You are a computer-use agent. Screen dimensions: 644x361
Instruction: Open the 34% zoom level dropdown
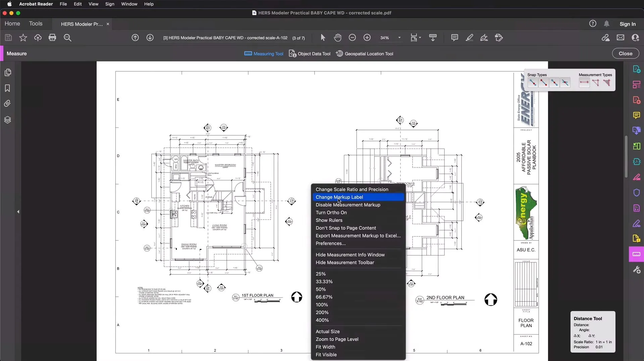tap(399, 38)
